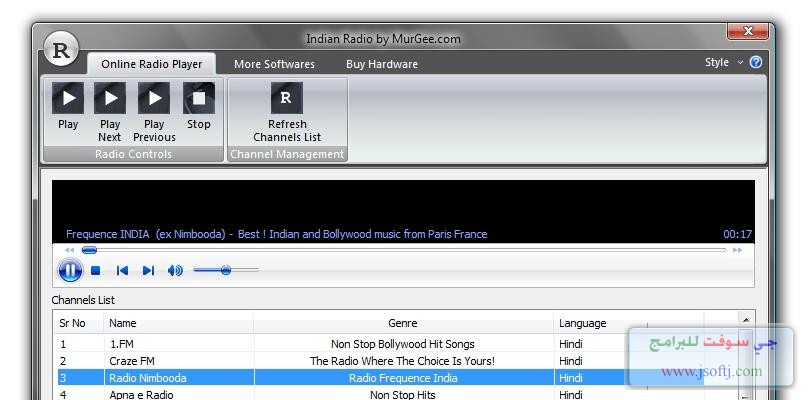This screenshot has height=400, width=808.
Task: Click the next track button in media player
Action: point(148,270)
